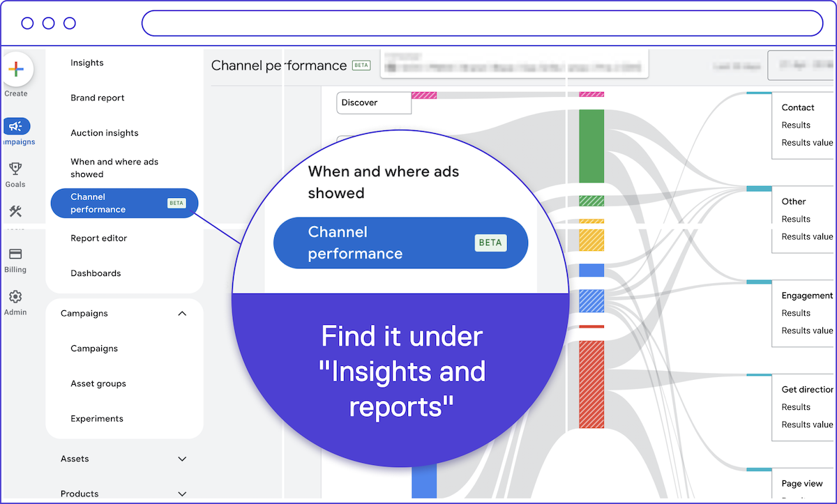Click the solid green Sankey bar
This screenshot has width=837, height=504.
point(591,146)
